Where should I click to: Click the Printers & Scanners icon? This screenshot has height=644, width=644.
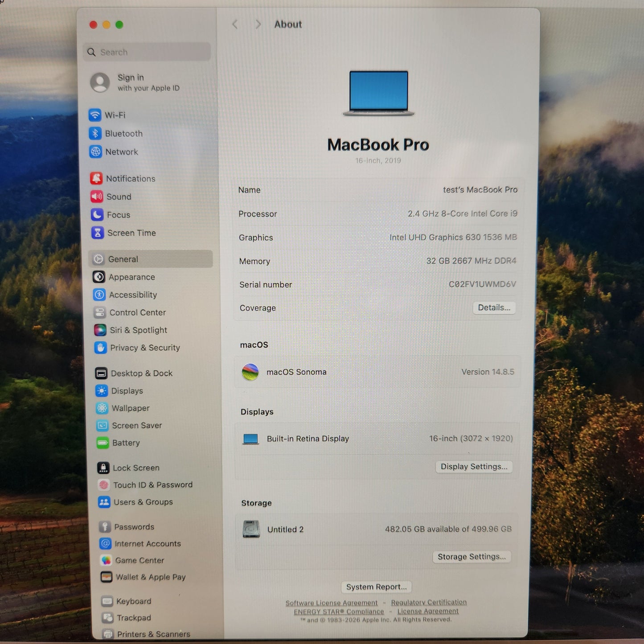(108, 634)
